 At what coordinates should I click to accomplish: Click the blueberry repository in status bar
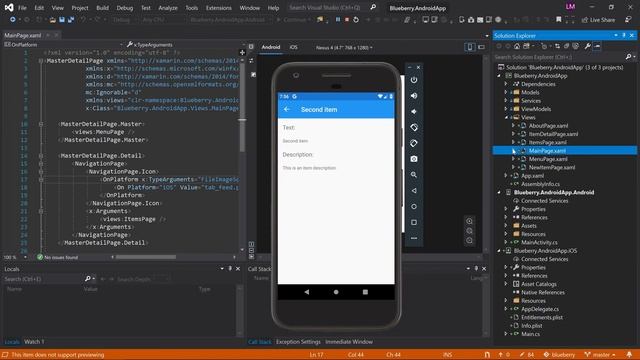(559, 354)
